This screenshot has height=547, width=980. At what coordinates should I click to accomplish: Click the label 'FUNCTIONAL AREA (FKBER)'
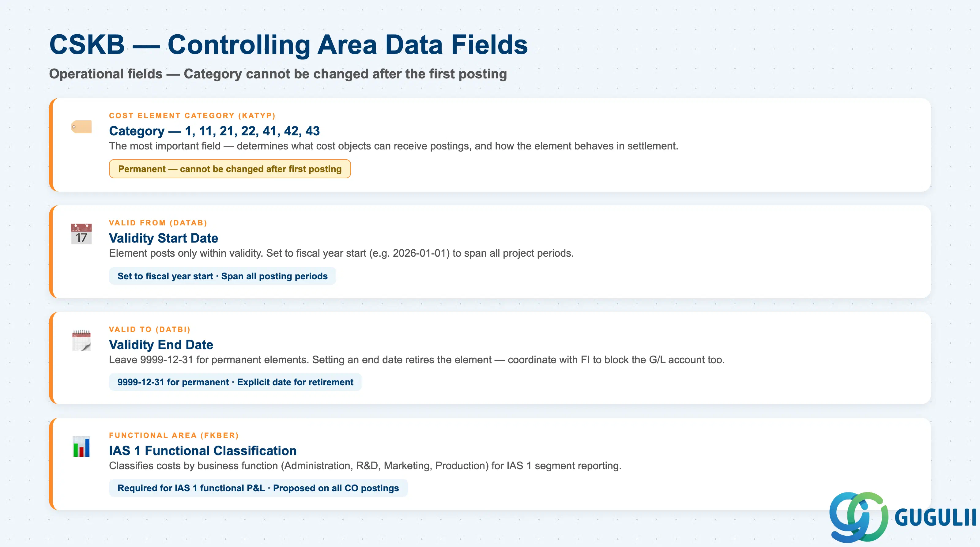[174, 436]
